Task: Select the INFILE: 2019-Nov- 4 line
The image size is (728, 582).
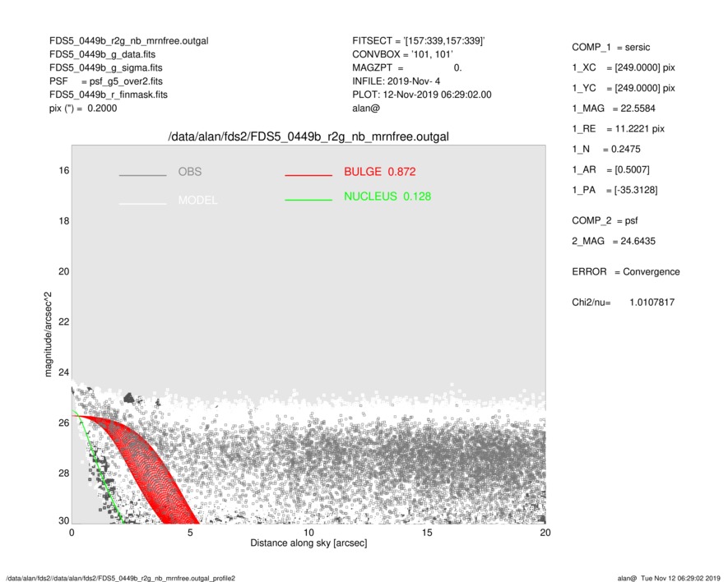Action: coord(396,81)
